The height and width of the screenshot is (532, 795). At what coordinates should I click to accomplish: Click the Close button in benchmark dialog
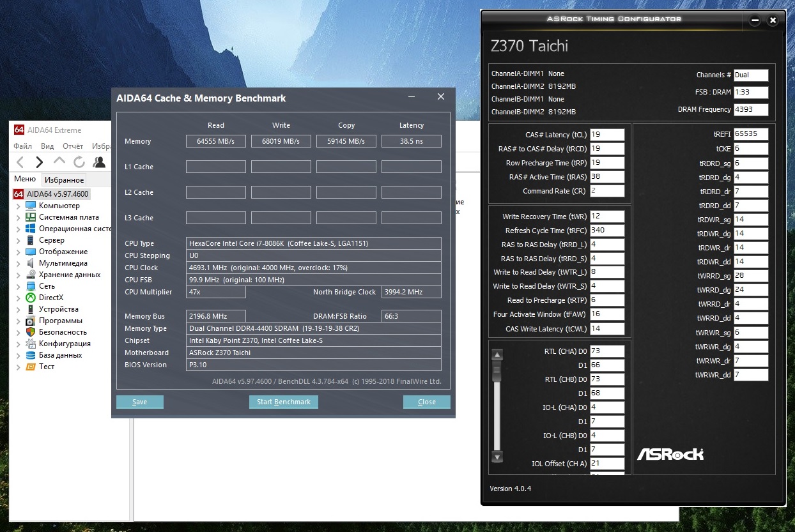click(x=427, y=402)
